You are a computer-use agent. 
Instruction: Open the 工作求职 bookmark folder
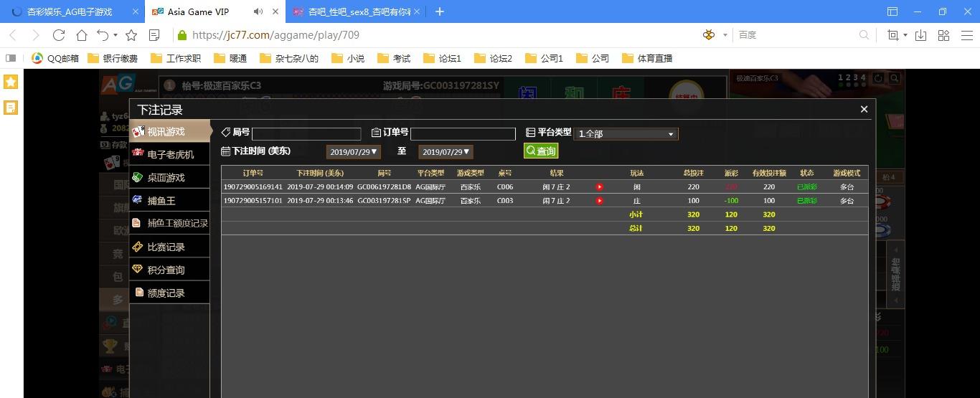(176, 58)
